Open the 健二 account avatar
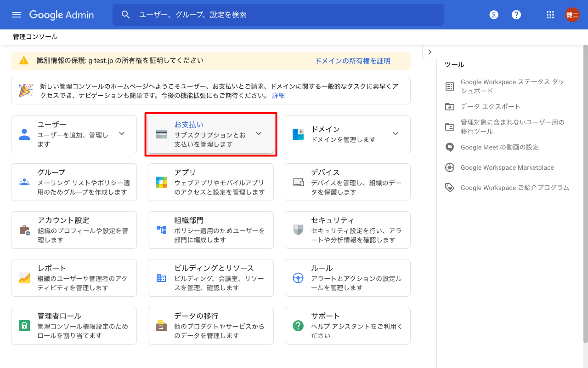The height and width of the screenshot is (368, 588). pos(572,15)
